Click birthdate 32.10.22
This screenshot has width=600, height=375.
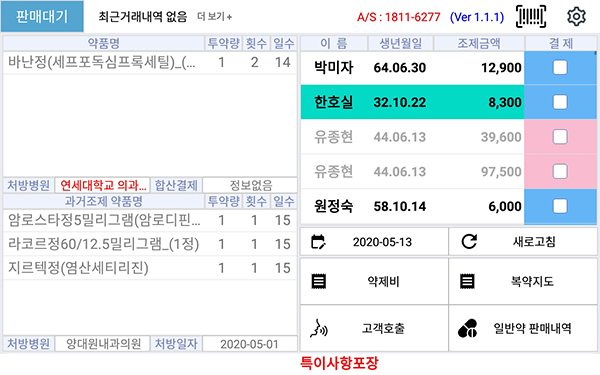pyautogui.click(x=399, y=102)
